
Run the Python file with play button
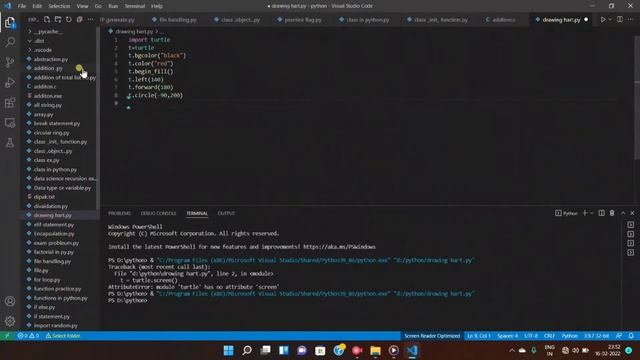coord(603,20)
